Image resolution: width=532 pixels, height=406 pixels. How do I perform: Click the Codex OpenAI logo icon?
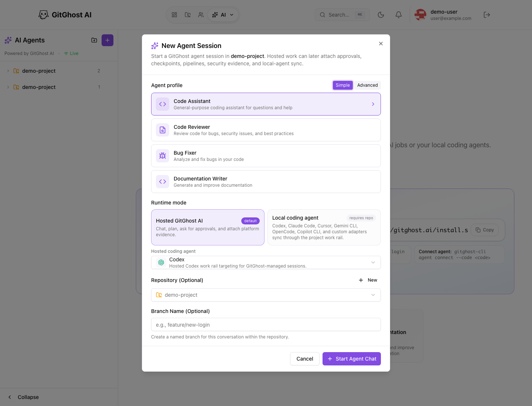(x=161, y=262)
